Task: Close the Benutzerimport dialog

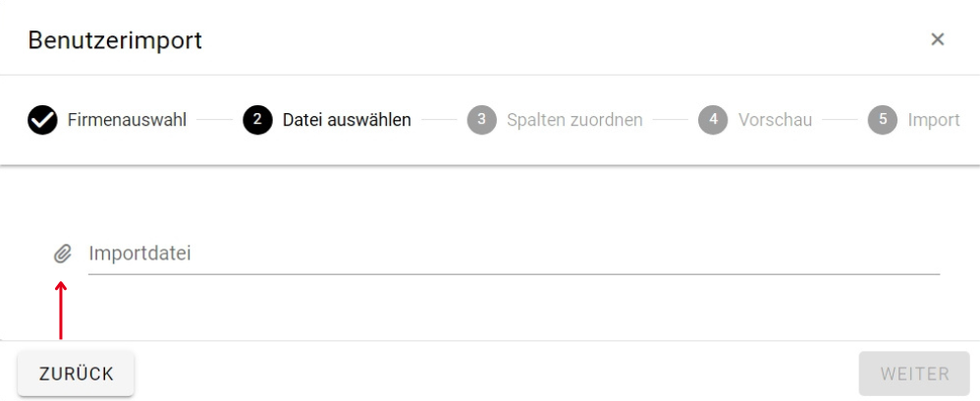Action: coord(937,39)
